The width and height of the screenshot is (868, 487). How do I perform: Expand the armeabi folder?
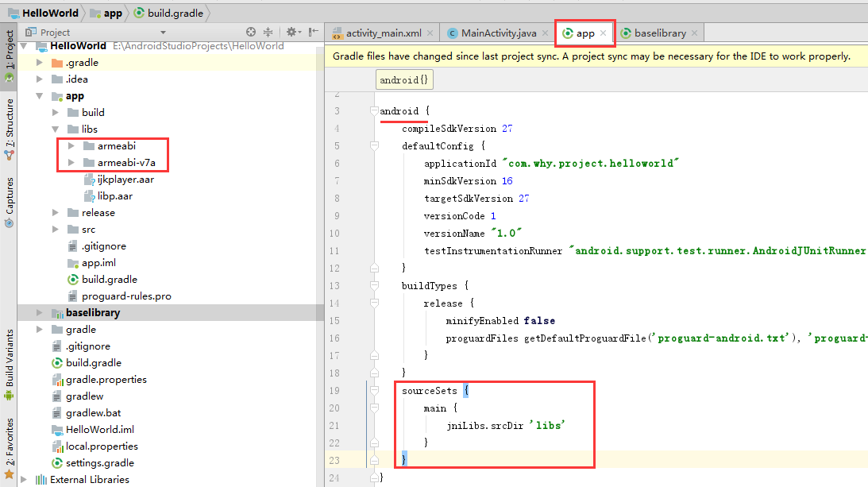(71, 145)
